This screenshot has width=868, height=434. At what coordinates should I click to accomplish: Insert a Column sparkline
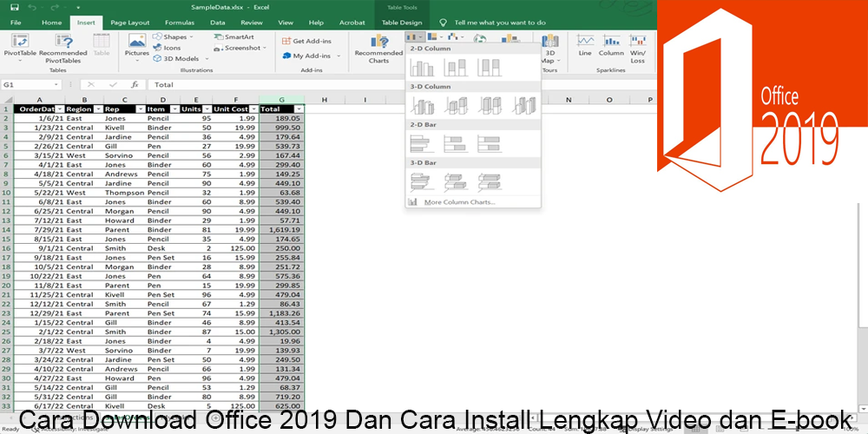[x=611, y=45]
